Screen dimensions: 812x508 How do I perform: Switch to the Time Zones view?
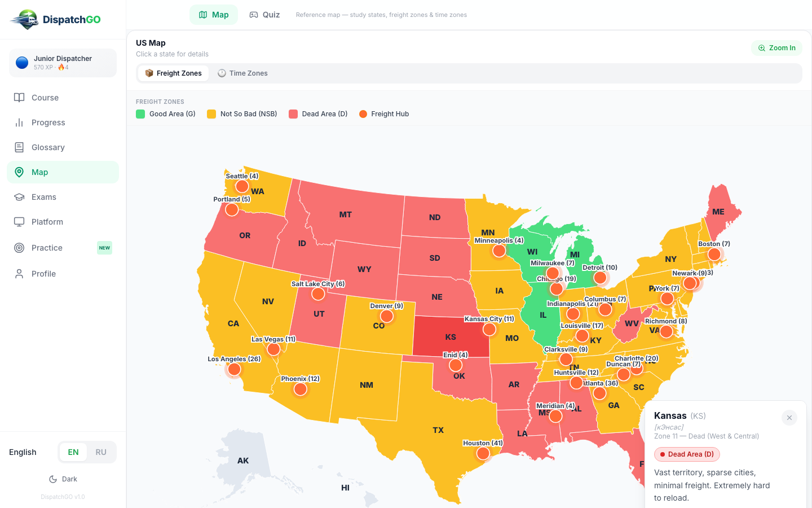[x=242, y=73]
